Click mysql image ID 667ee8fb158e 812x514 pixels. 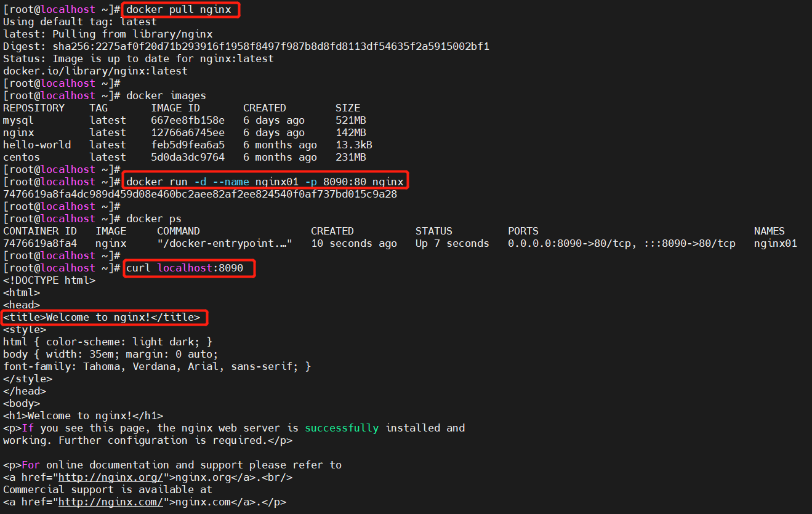(x=188, y=120)
